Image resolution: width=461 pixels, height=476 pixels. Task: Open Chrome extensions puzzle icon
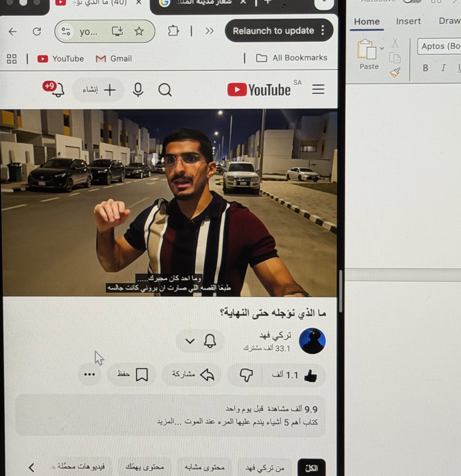pyautogui.click(x=173, y=31)
